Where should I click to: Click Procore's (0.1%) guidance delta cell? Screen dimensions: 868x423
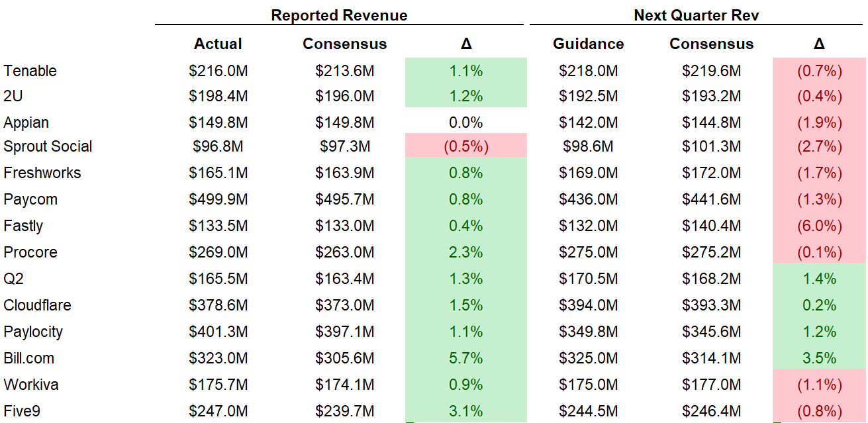click(x=820, y=252)
